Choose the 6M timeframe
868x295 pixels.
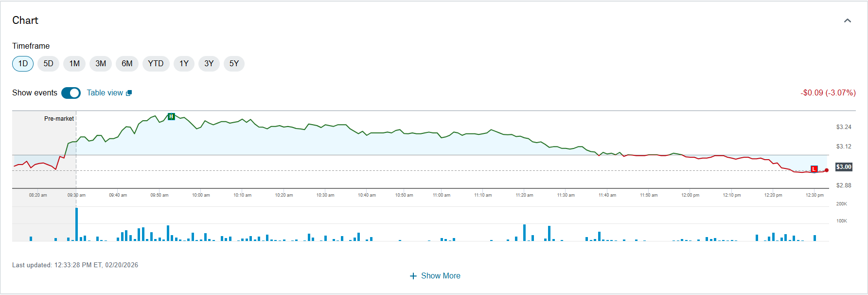coord(127,64)
